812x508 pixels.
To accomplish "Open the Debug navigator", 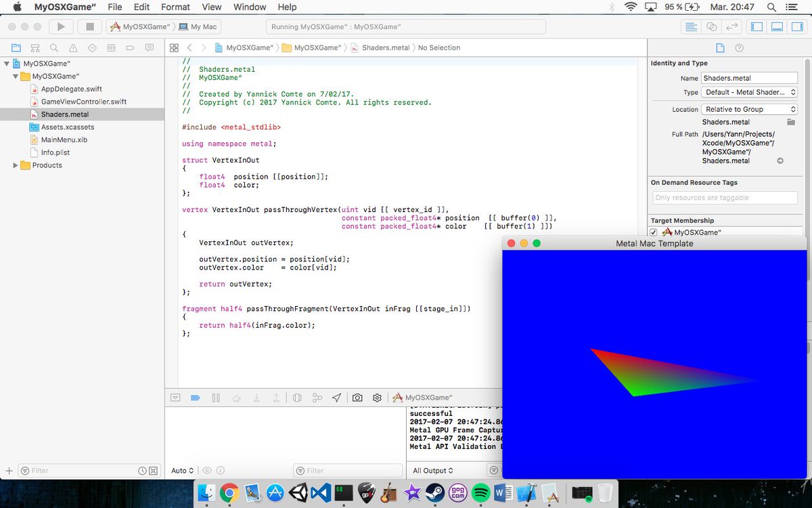I will tap(111, 48).
